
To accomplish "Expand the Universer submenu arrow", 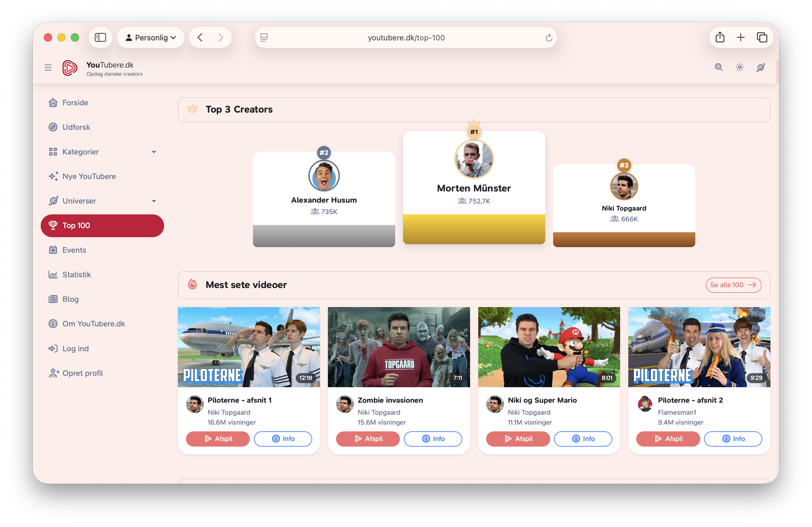I will [x=154, y=201].
